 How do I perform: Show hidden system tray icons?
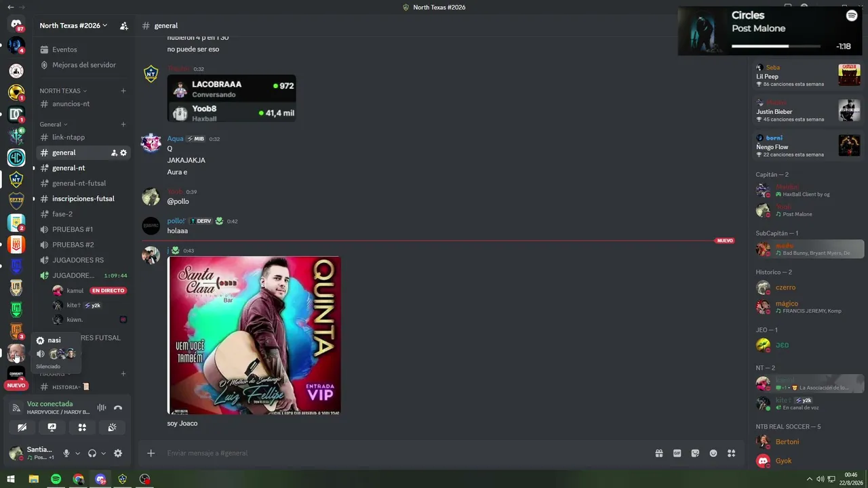pos(809,479)
